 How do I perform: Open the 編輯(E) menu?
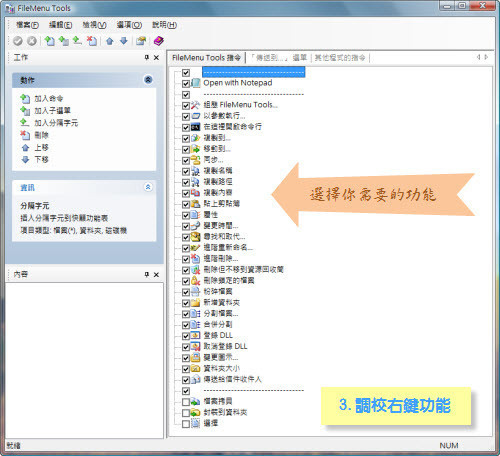point(60,25)
